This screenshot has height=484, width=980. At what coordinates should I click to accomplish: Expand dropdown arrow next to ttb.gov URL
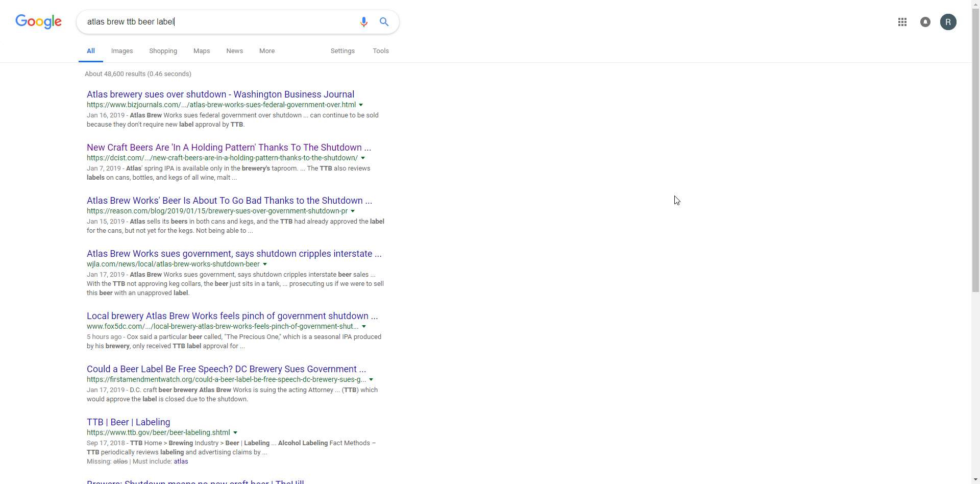(x=235, y=433)
